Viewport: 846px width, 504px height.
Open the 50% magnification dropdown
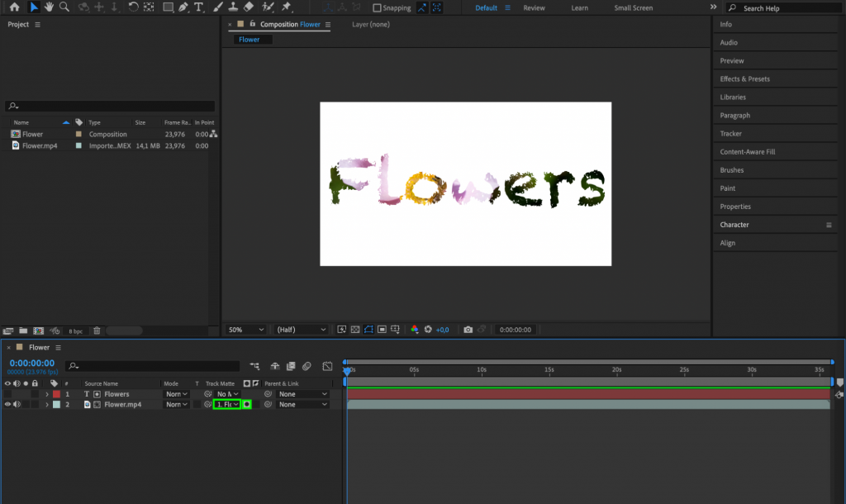click(x=245, y=329)
